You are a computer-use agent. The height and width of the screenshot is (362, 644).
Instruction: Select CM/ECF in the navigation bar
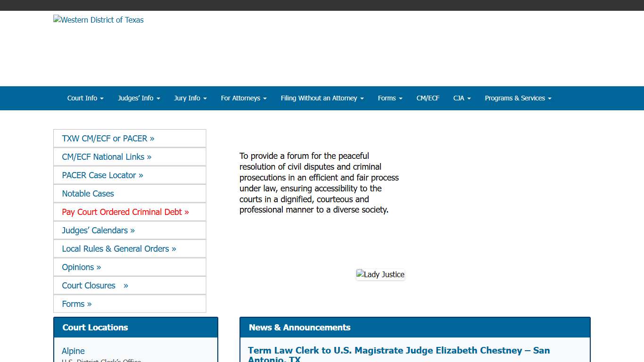[428, 98]
